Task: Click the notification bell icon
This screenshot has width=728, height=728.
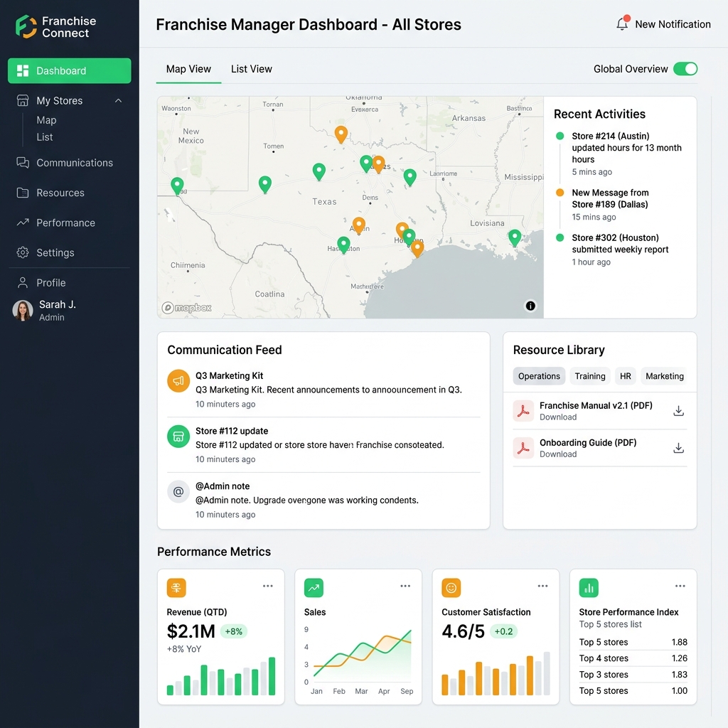Action: (x=623, y=23)
